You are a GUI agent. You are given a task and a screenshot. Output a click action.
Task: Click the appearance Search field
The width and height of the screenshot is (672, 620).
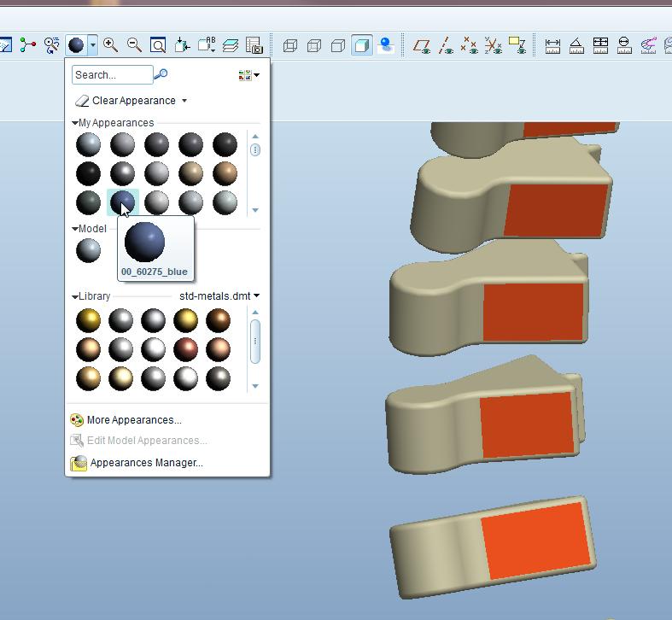point(113,74)
